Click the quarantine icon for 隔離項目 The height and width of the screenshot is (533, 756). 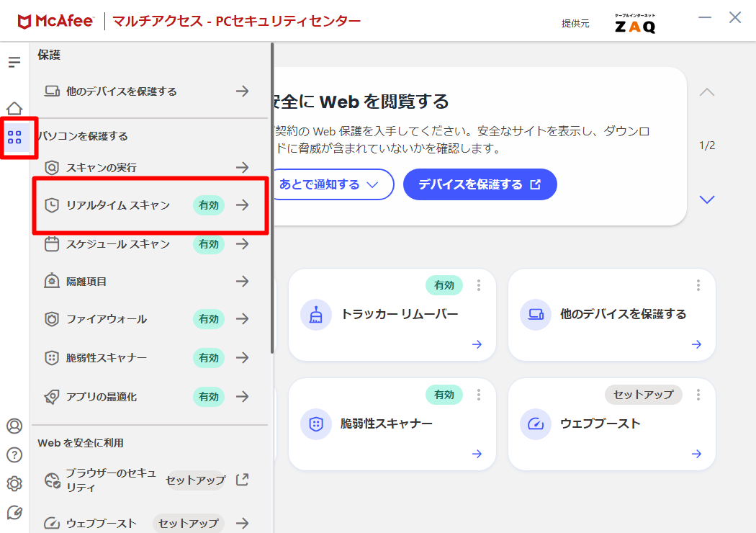point(52,281)
